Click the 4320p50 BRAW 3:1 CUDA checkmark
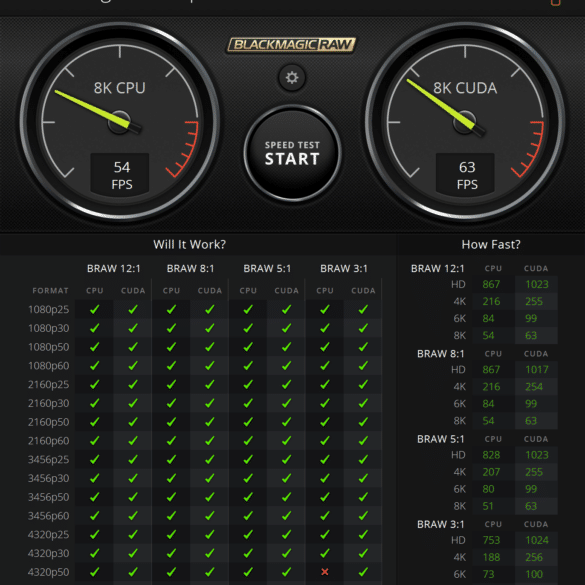Viewport: 585px width, 585px height. click(x=363, y=572)
